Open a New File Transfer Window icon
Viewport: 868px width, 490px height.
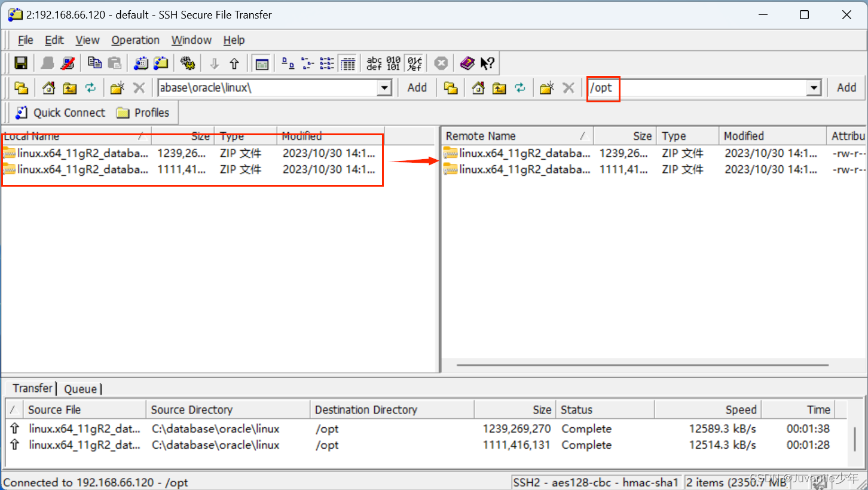[x=161, y=63]
